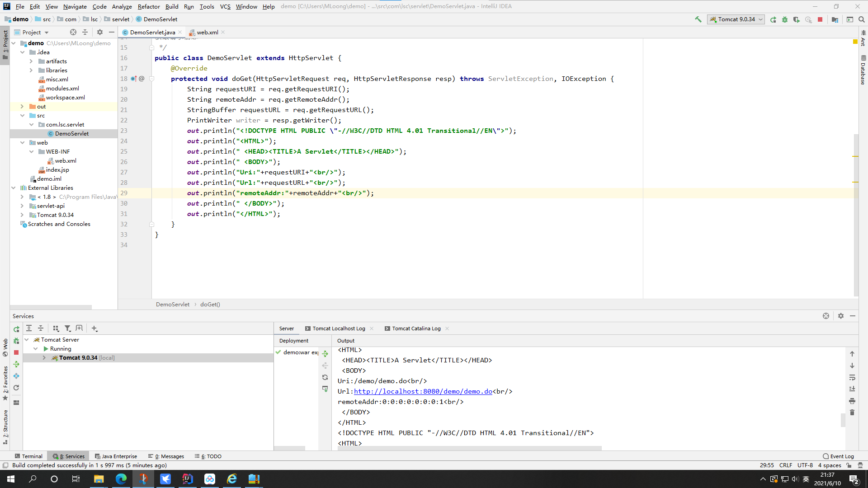The width and height of the screenshot is (868, 488).
Task: Toggle the Structure tool window stripe button
Action: 5,427
